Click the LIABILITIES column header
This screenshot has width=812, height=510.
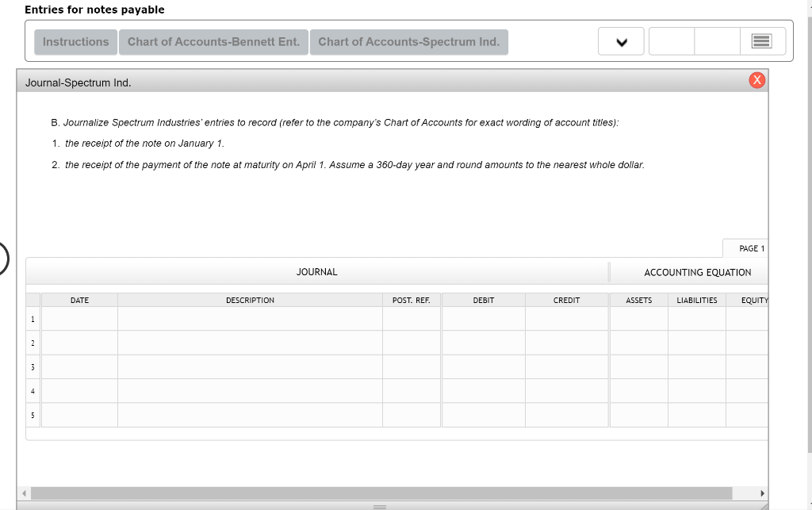[x=697, y=301]
